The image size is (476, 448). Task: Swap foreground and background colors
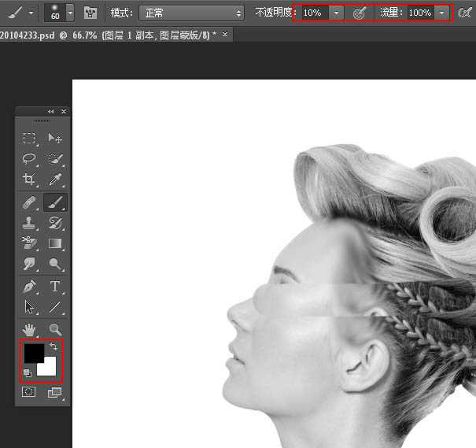(54, 346)
